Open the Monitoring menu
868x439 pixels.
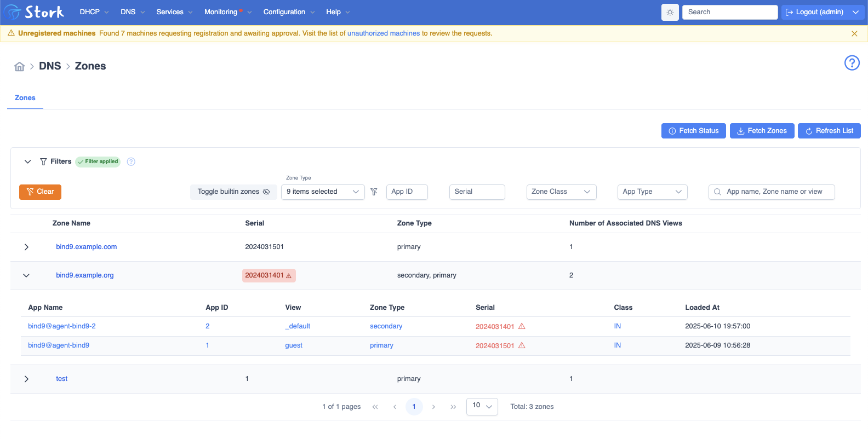point(227,12)
